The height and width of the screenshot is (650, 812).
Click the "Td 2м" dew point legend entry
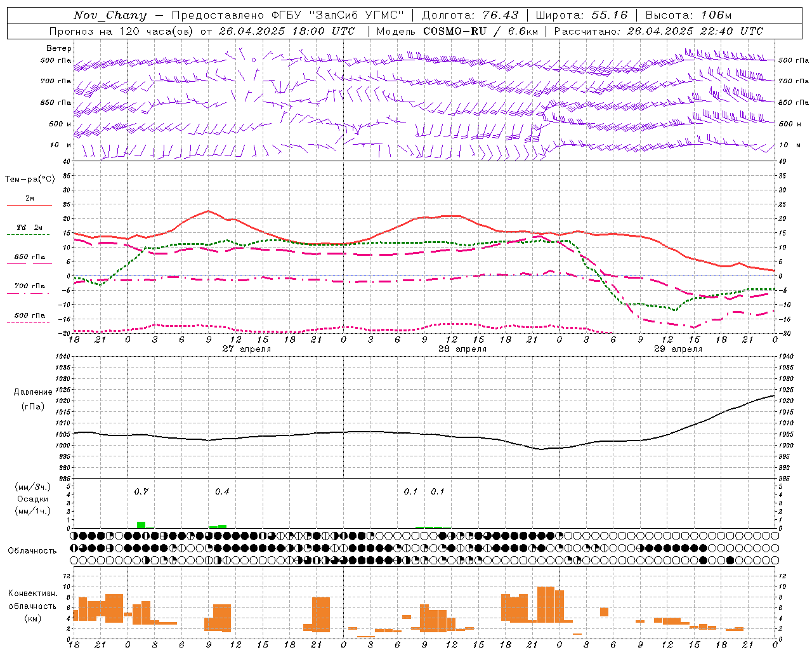30,227
